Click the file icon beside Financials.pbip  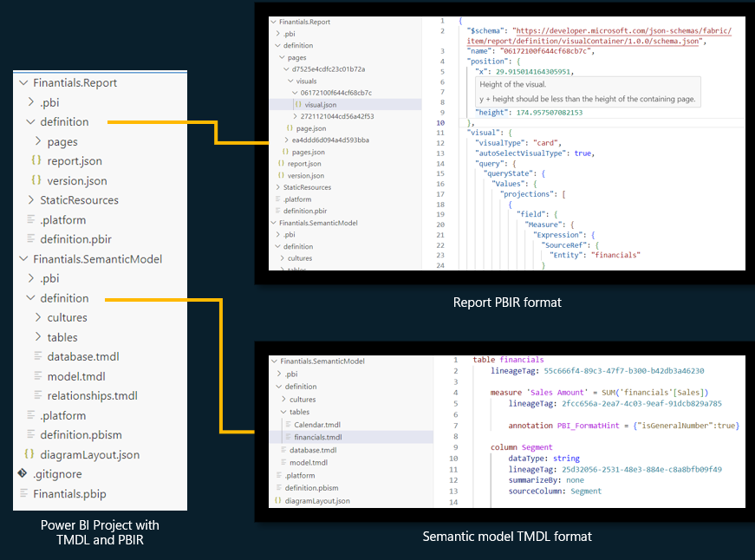coord(23,494)
